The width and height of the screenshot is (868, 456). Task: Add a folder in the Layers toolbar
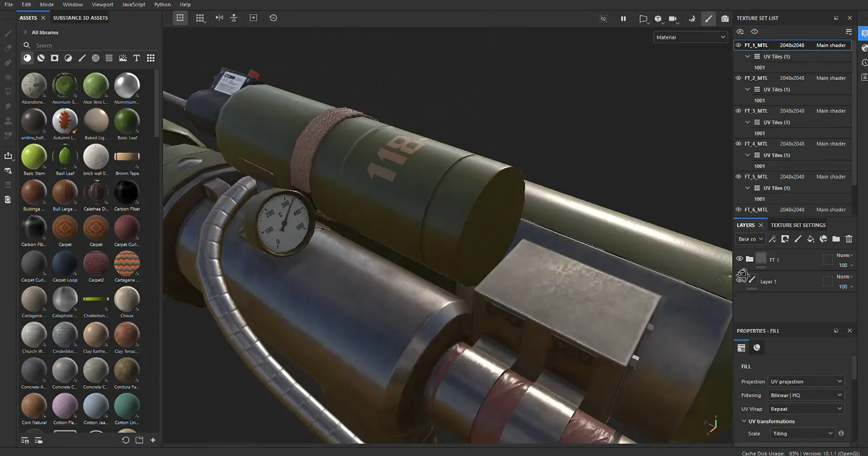(836, 239)
